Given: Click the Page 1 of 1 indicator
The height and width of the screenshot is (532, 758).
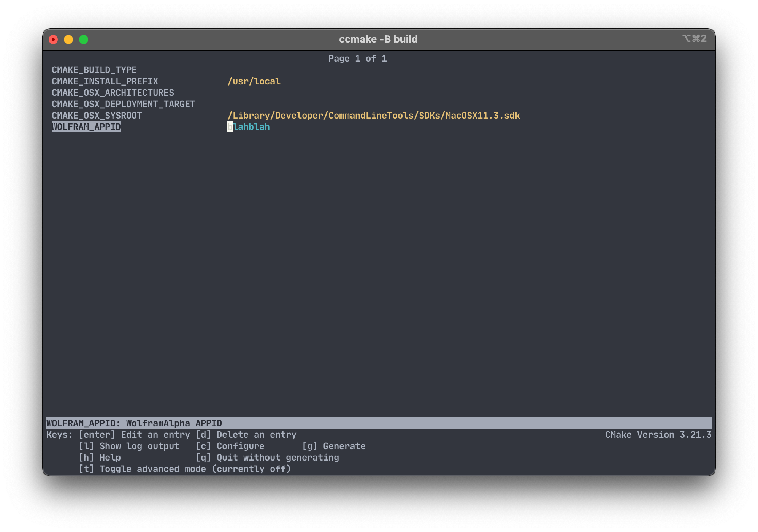Looking at the screenshot, I should [357, 59].
